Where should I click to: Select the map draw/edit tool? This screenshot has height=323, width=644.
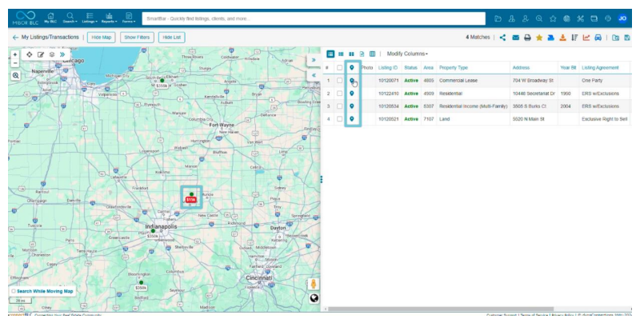click(x=41, y=54)
